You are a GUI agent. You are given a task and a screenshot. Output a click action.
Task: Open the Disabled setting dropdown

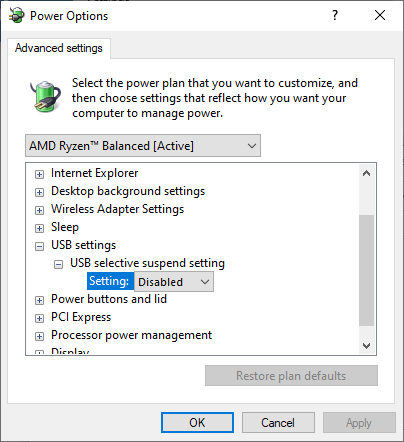click(x=174, y=282)
